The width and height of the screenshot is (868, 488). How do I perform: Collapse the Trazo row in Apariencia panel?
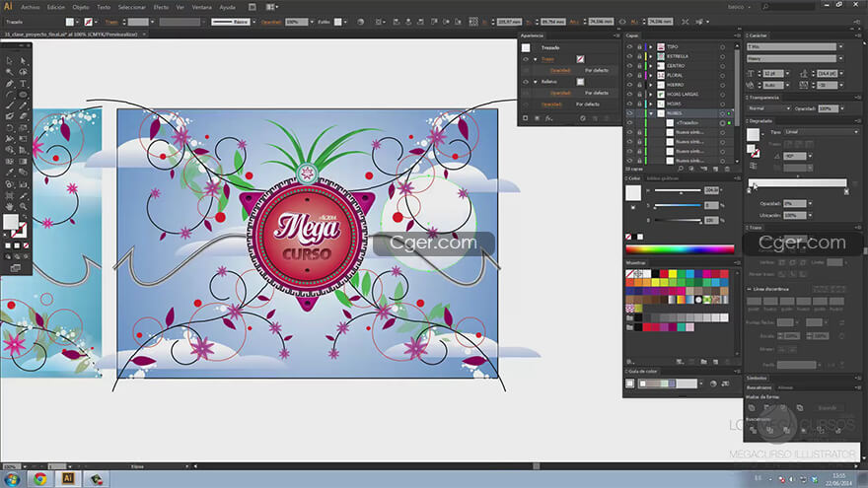[536, 59]
